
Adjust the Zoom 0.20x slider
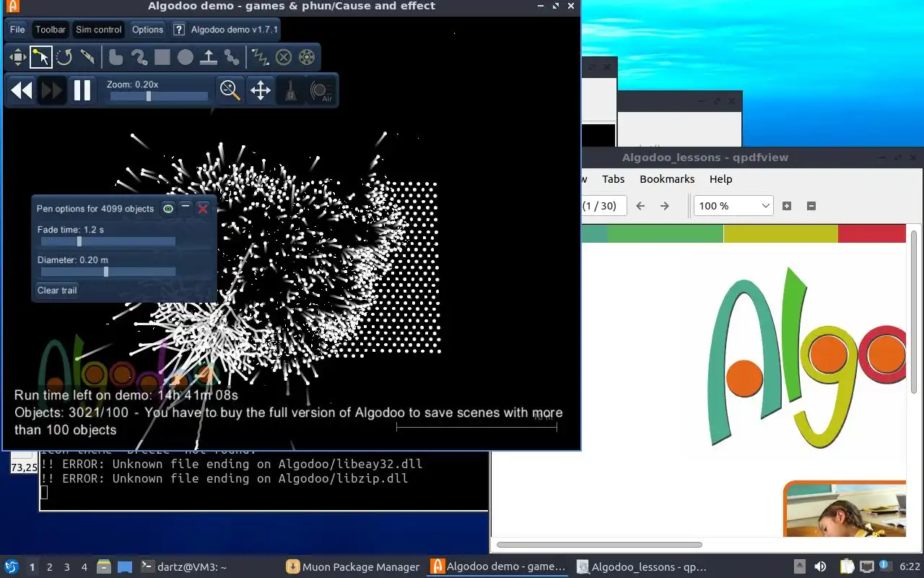pyautogui.click(x=157, y=96)
